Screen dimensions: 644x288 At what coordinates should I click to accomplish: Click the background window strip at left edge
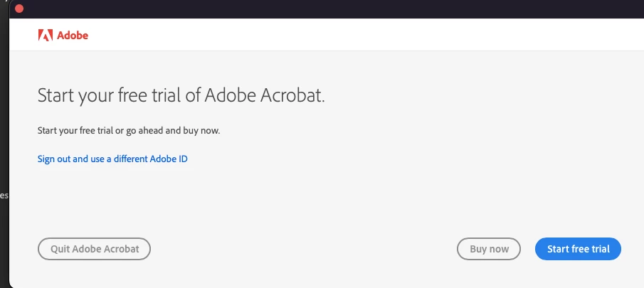click(4, 142)
